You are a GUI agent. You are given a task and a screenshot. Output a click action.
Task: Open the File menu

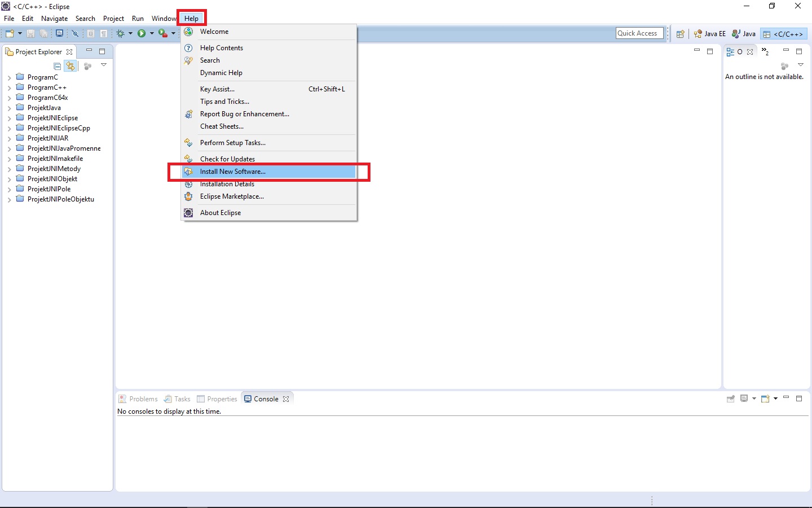(9, 19)
